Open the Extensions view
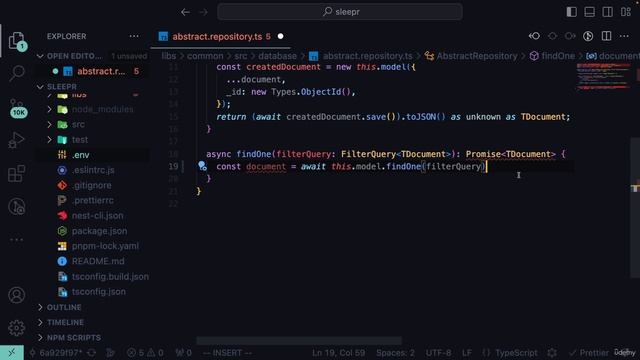This screenshot has width=640, height=360. coord(17,173)
